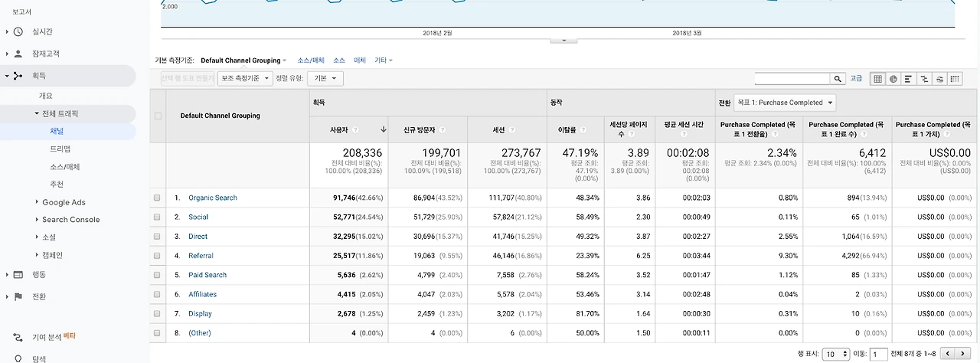Click the sort arrow beside 사용자
This screenshot has height=363, width=980.
pyautogui.click(x=383, y=129)
